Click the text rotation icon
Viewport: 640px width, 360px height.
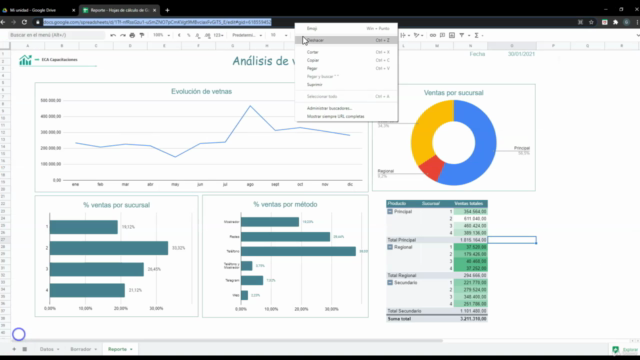(417, 36)
